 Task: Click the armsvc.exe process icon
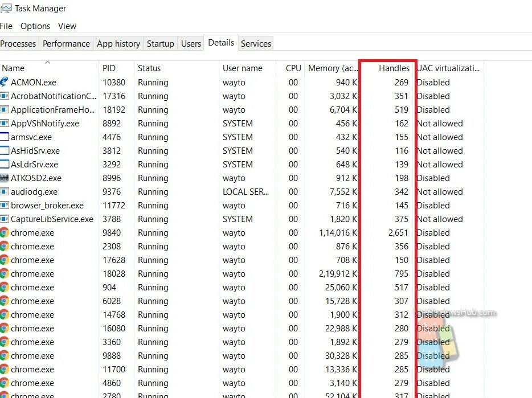coord(5,137)
